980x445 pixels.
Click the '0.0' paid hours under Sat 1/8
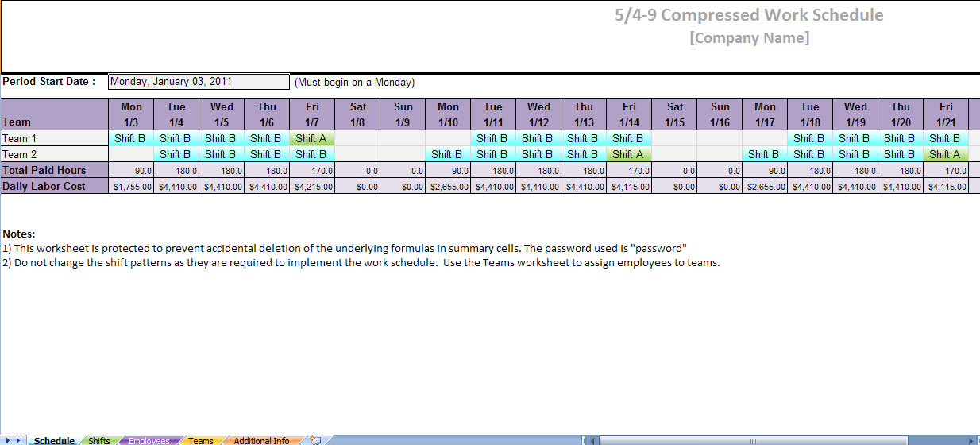(x=357, y=170)
